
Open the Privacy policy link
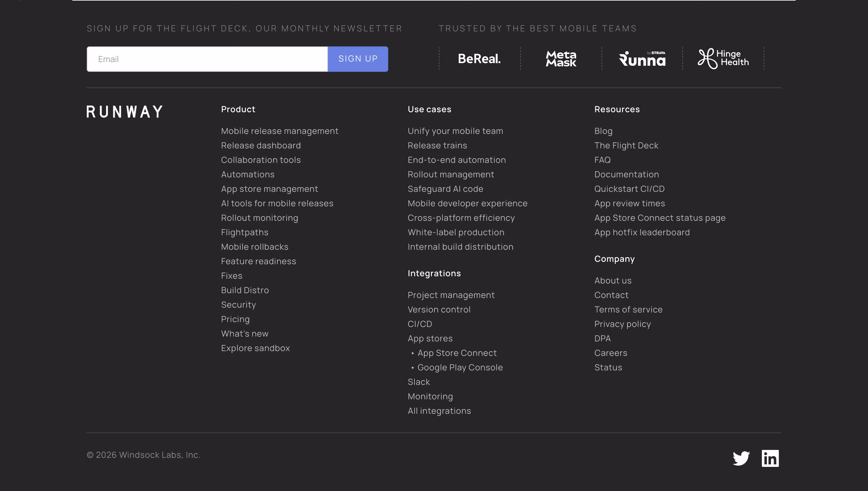coord(622,324)
